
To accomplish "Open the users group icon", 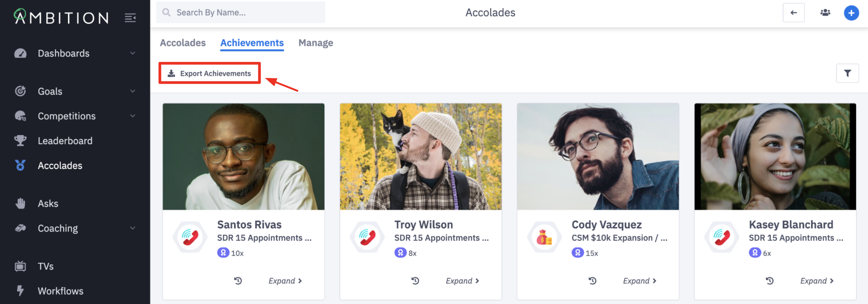I will 825,13.
